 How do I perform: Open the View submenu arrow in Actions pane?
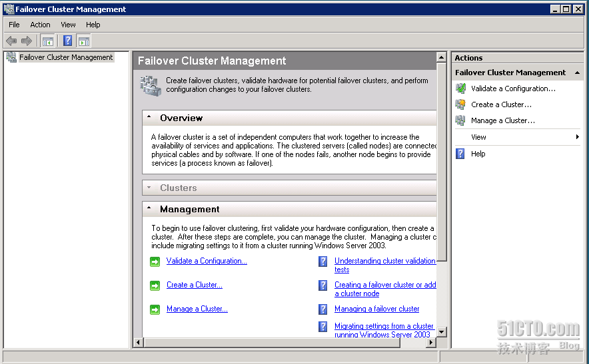(578, 137)
